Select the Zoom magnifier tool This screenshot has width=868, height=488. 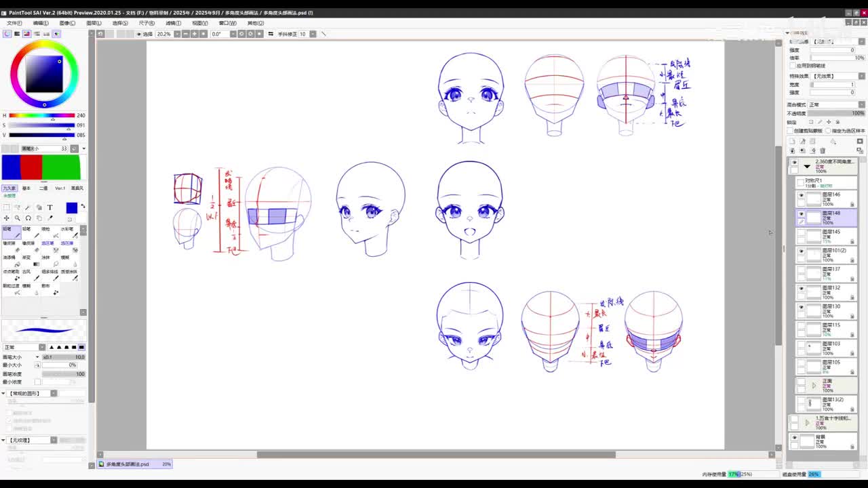pos(18,218)
